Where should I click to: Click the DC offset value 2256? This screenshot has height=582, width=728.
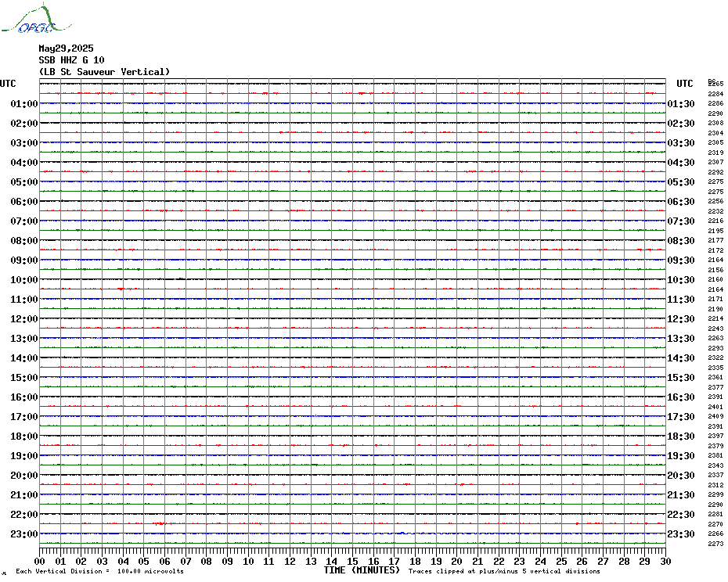[x=715, y=201]
